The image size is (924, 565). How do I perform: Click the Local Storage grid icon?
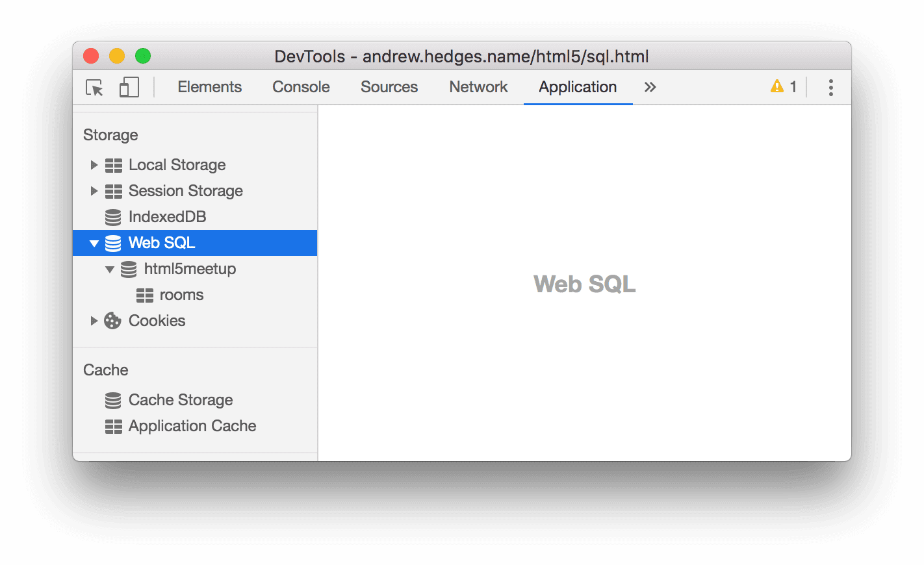click(113, 164)
